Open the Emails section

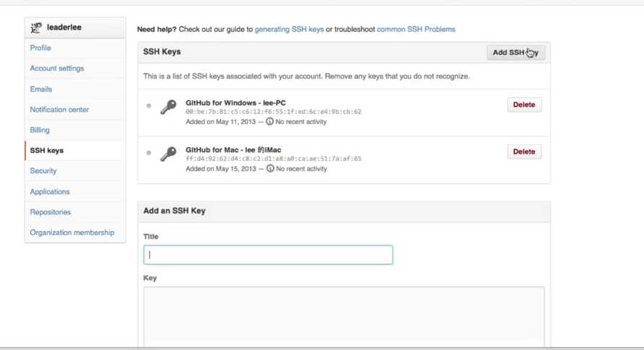[40, 89]
